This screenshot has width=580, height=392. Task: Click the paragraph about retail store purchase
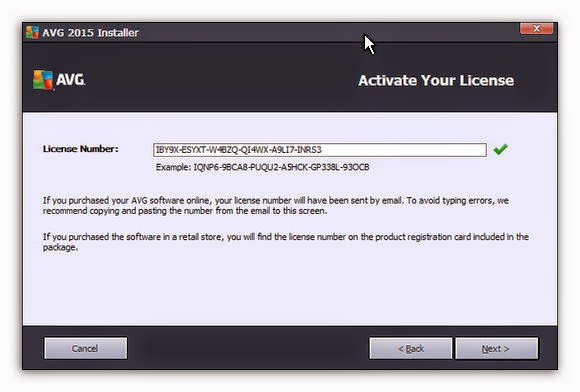pyautogui.click(x=286, y=242)
